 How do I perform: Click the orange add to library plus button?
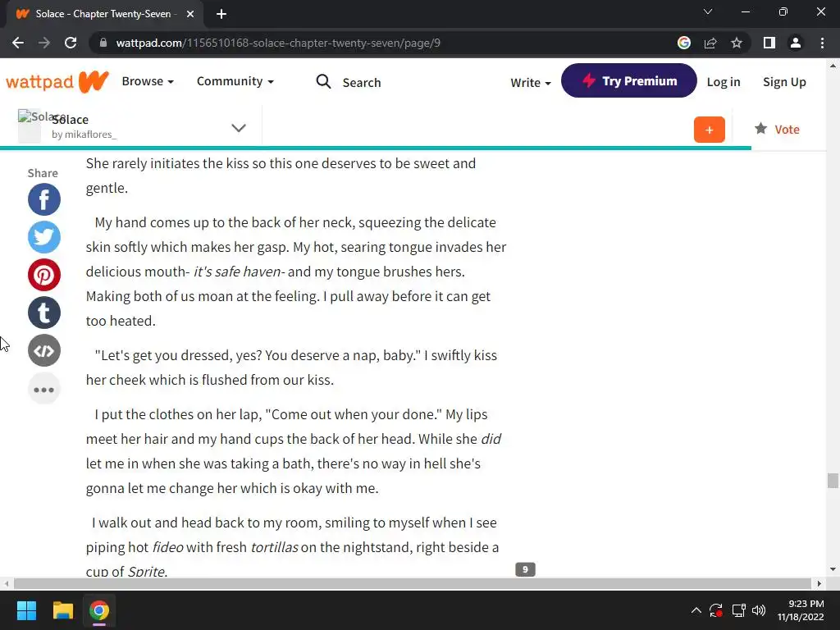coord(709,130)
